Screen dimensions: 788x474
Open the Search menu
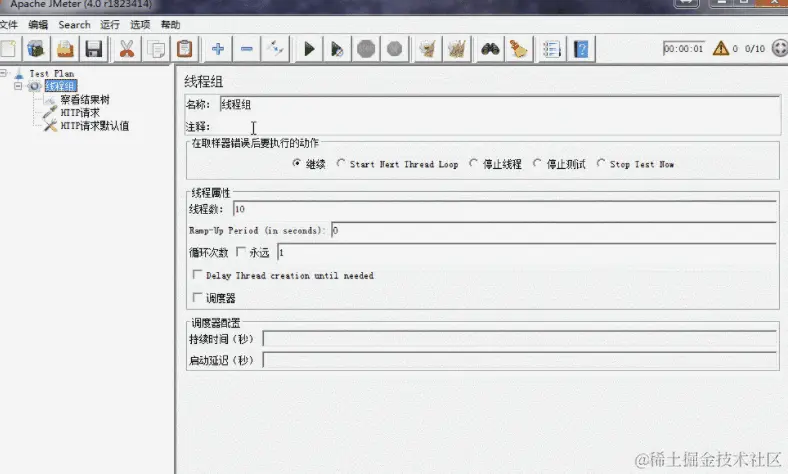(x=74, y=25)
